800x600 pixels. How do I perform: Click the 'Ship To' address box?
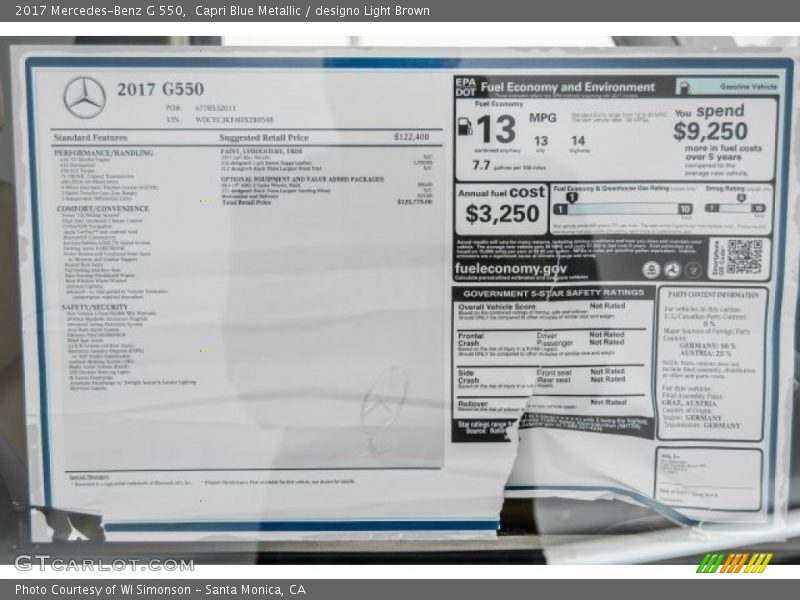pos(710,479)
